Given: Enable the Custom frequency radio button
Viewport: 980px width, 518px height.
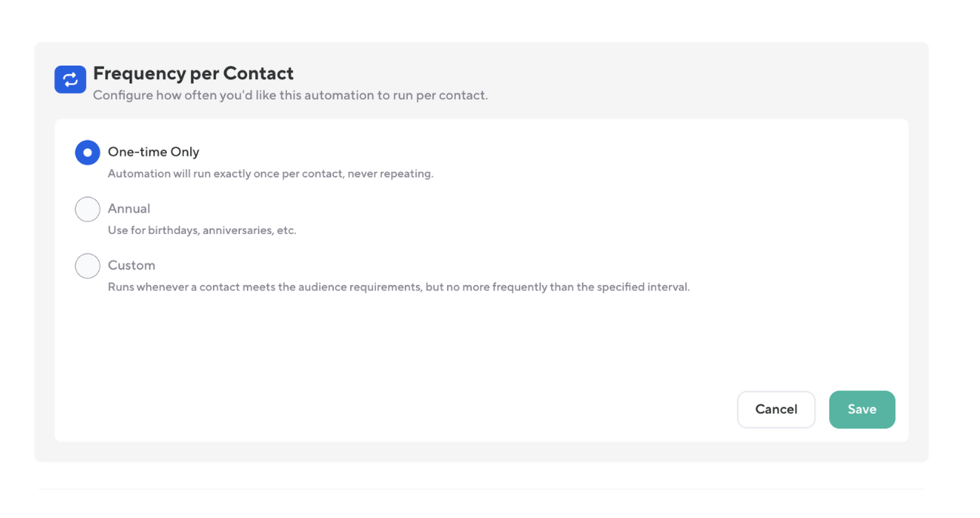Looking at the screenshot, I should (x=88, y=266).
